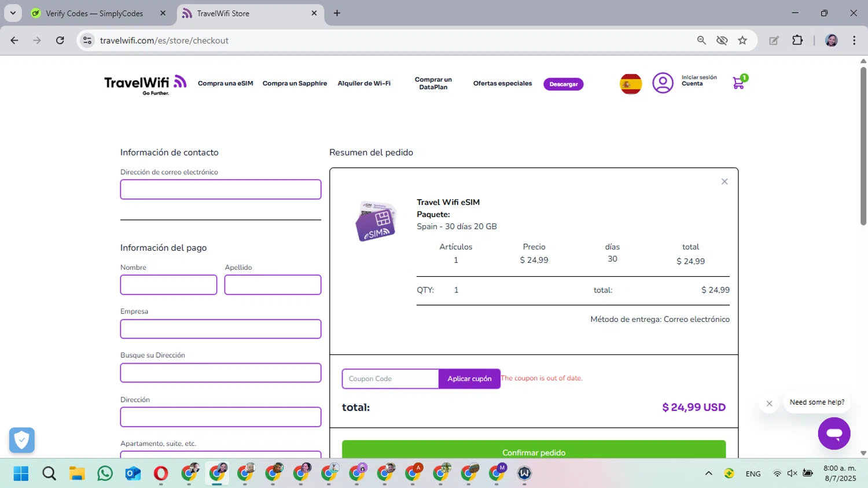Viewport: 868px width, 488px height.
Task: Open WhatsApp from taskbar
Action: click(105, 474)
